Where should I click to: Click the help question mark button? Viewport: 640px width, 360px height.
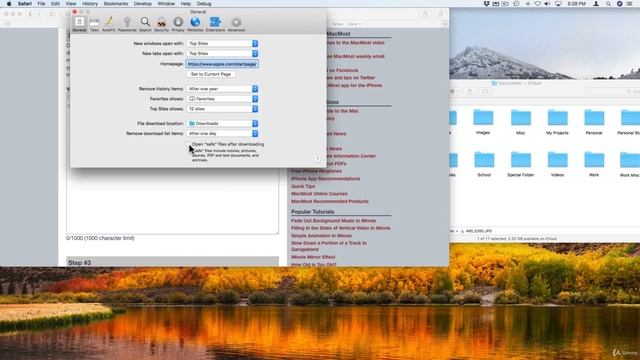click(317, 159)
